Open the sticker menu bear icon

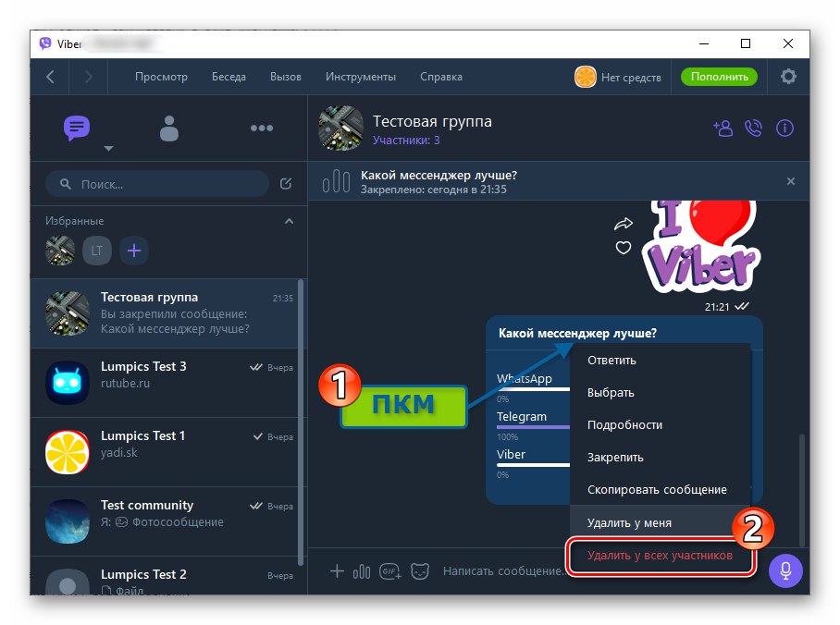(420, 571)
